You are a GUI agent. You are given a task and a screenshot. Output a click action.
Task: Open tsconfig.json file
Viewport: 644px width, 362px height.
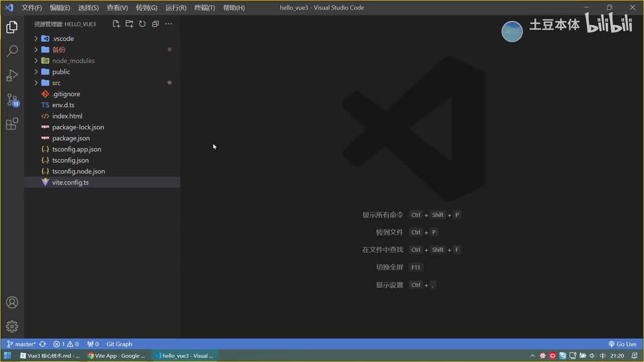[102, 160]
